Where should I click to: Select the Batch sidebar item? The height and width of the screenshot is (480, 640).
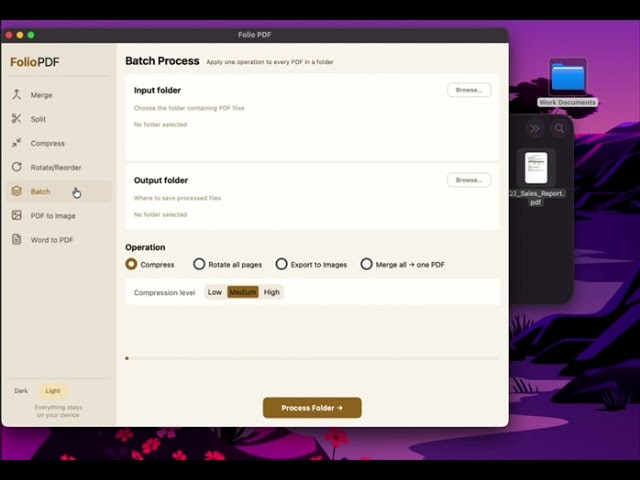tap(59, 191)
